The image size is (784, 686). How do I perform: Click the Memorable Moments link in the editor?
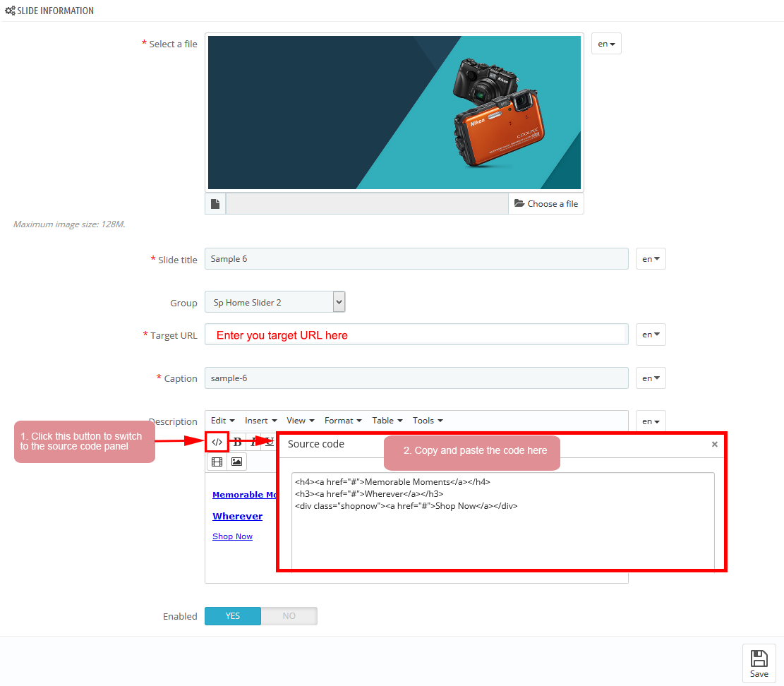[x=244, y=495]
